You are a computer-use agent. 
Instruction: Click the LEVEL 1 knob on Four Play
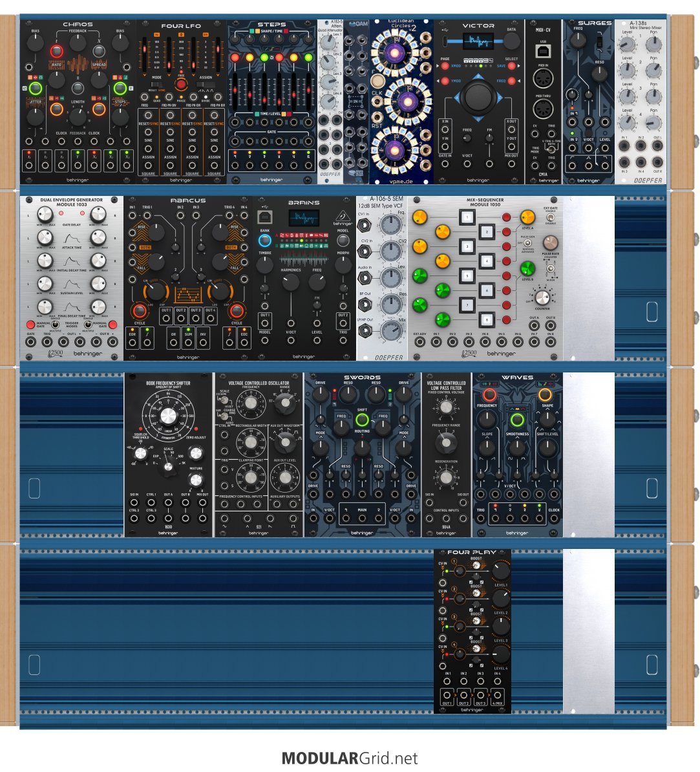click(501, 571)
